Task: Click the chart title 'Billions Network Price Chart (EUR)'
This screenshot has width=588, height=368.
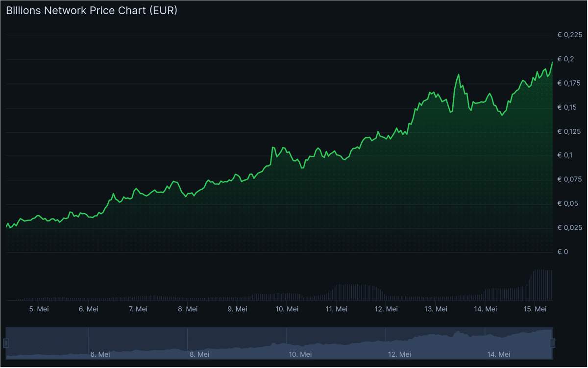Action: coord(92,11)
